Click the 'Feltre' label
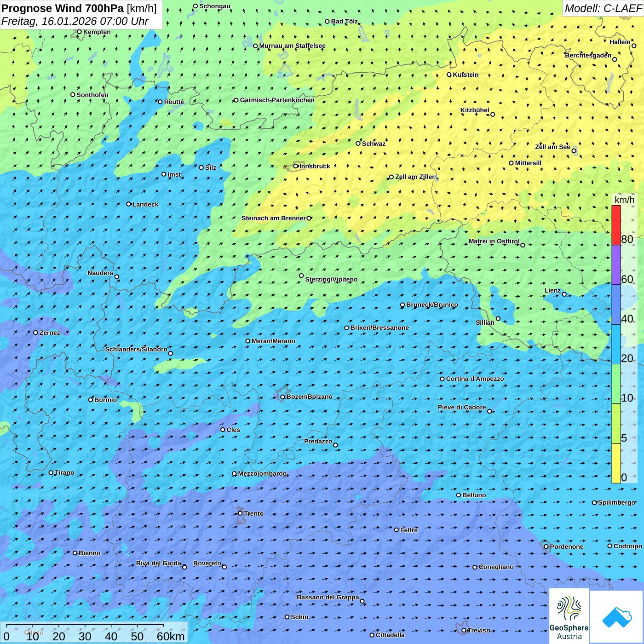This screenshot has width=644, height=644. 409,530
